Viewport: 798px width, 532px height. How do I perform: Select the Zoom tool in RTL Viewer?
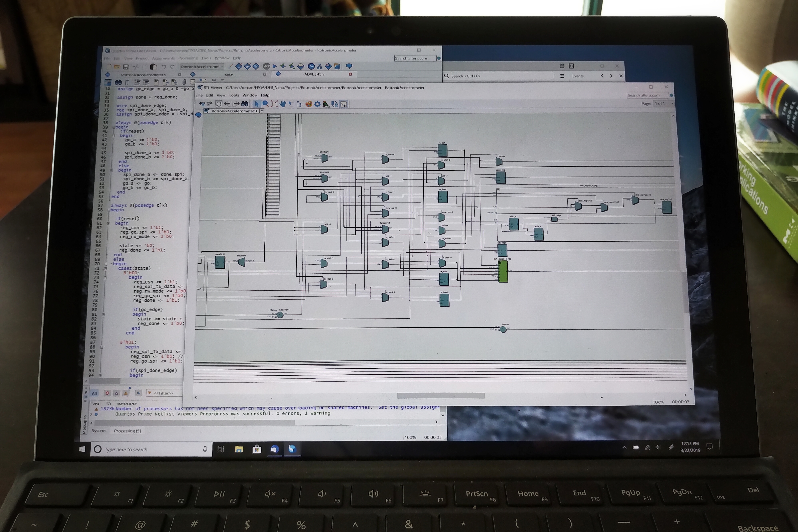[266, 104]
